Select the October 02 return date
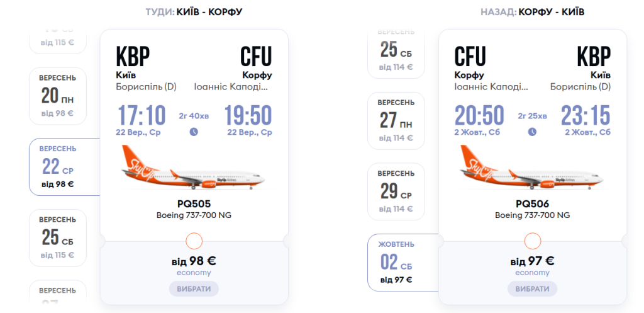The height and width of the screenshot is (313, 644). 396,262
